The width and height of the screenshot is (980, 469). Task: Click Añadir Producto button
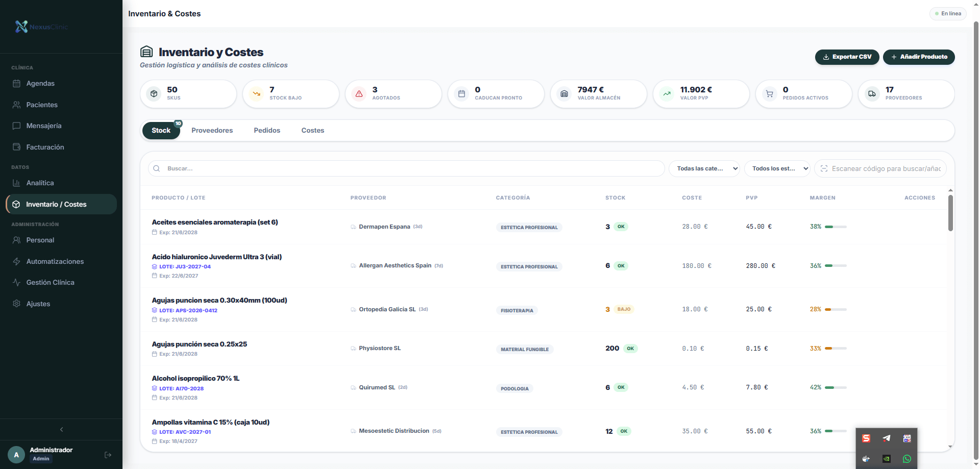tap(919, 57)
